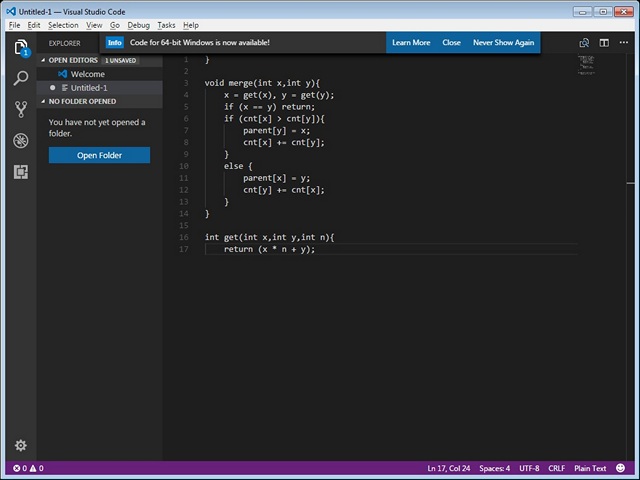The image size is (640, 480).
Task: Open the Search view icon
Action: pos(21,78)
